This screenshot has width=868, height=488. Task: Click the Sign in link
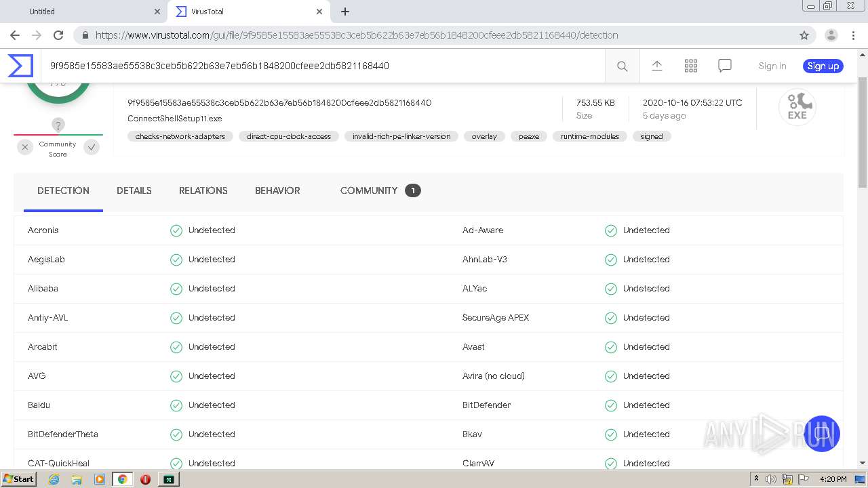pos(772,66)
